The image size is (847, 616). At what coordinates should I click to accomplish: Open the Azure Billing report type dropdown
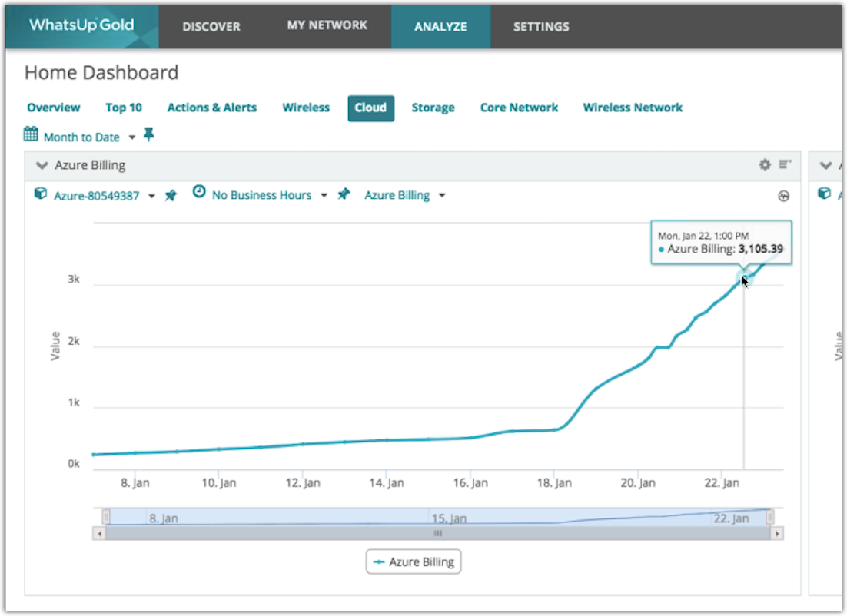coord(441,196)
